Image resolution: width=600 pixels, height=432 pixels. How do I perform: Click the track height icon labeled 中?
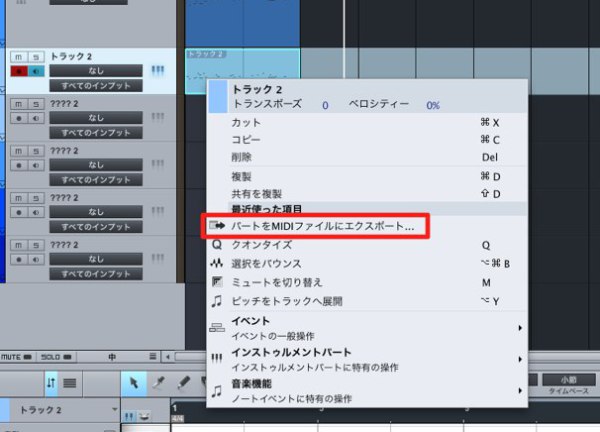pos(112,357)
